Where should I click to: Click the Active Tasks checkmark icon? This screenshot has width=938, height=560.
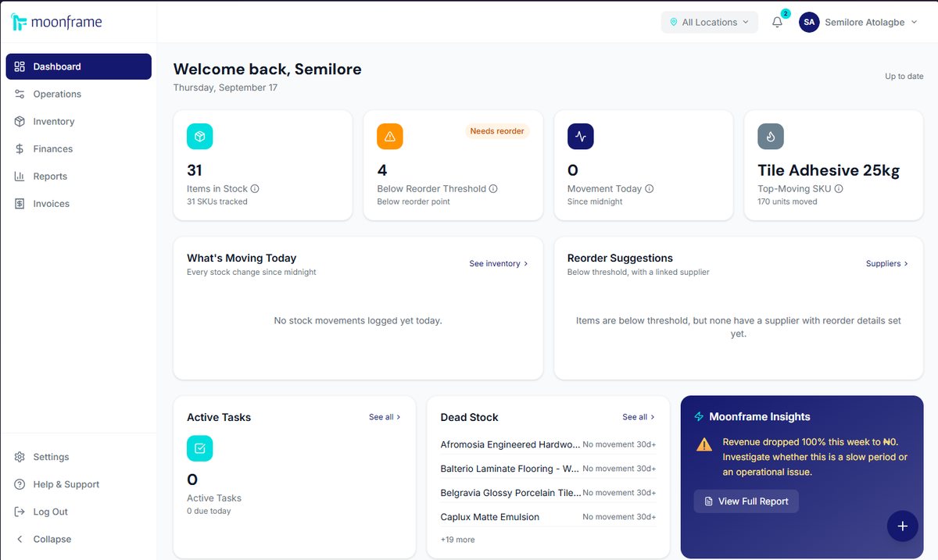[199, 448]
